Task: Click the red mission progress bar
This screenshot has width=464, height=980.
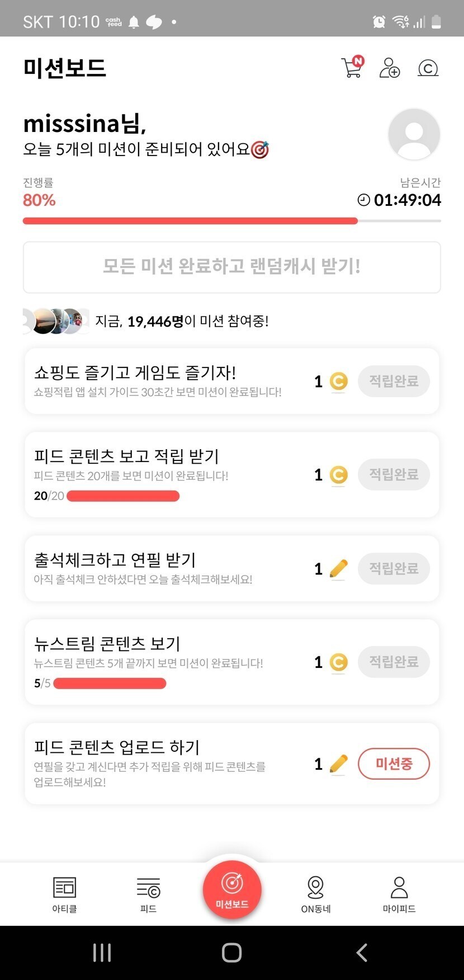Action: coord(190,221)
